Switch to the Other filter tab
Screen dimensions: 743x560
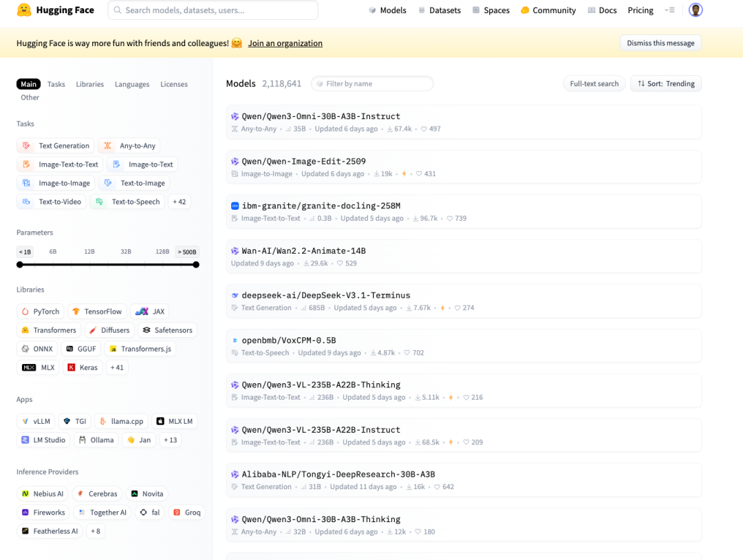coord(30,98)
